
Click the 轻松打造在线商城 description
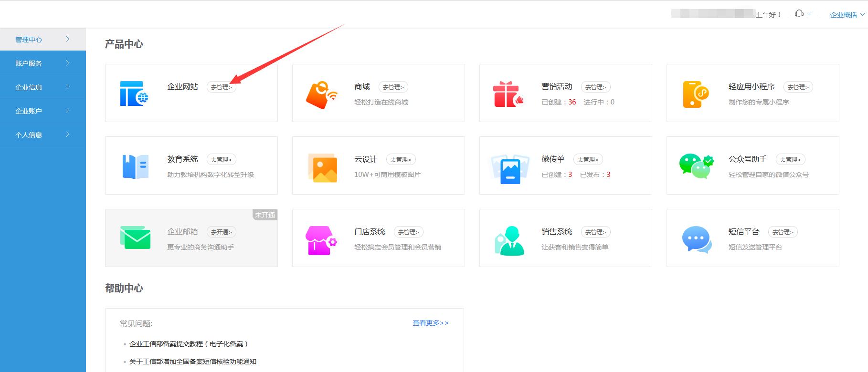[381, 102]
